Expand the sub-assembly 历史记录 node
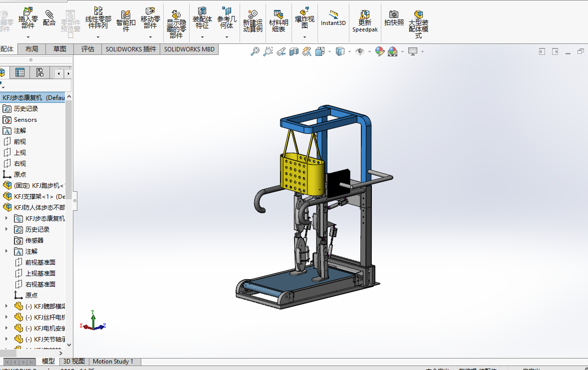The height and width of the screenshot is (370, 588). point(6,229)
